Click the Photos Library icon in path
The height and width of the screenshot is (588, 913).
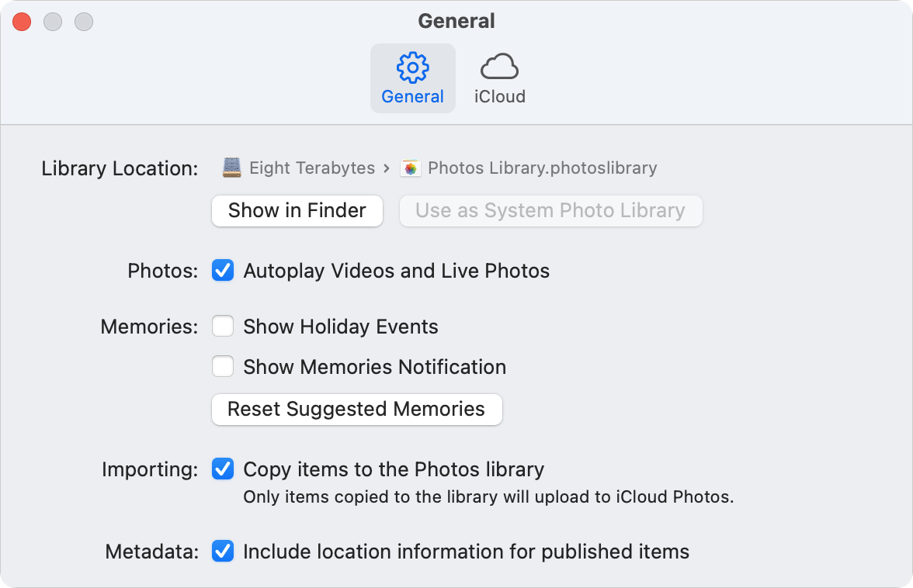coord(411,168)
